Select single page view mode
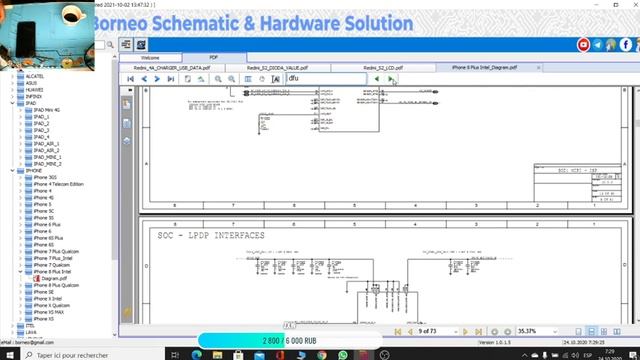Viewport: 640px width, 360px height. tap(578, 331)
